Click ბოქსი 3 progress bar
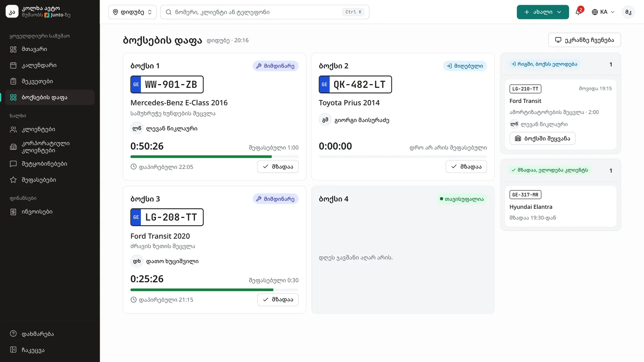644x362 pixels. [x=215, y=290]
